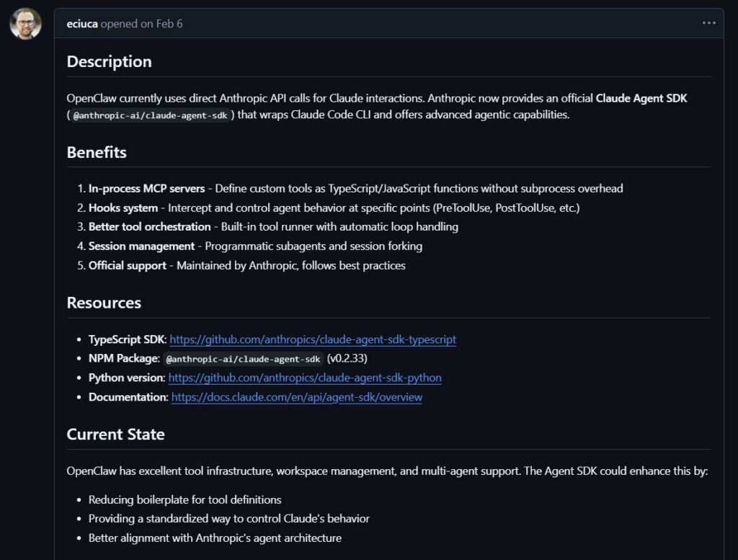Click 'Hooks system' list item
This screenshot has height=560, width=738.
(x=334, y=208)
